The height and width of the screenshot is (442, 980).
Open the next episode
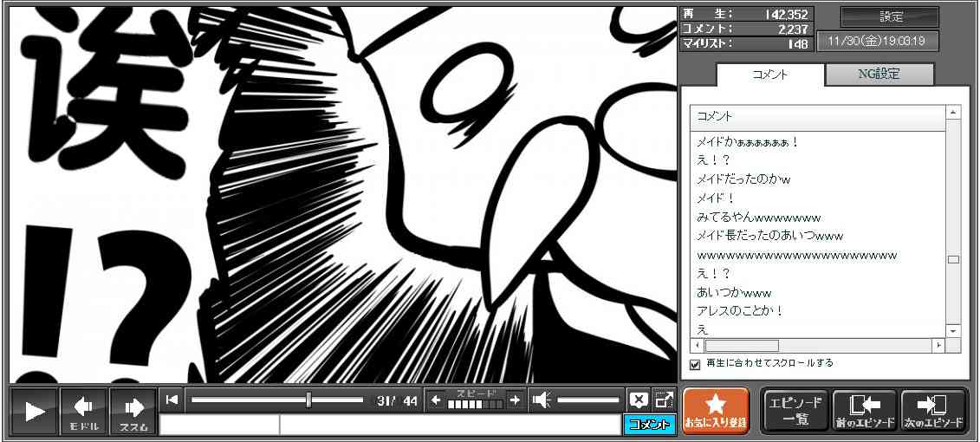pyautogui.click(x=933, y=411)
